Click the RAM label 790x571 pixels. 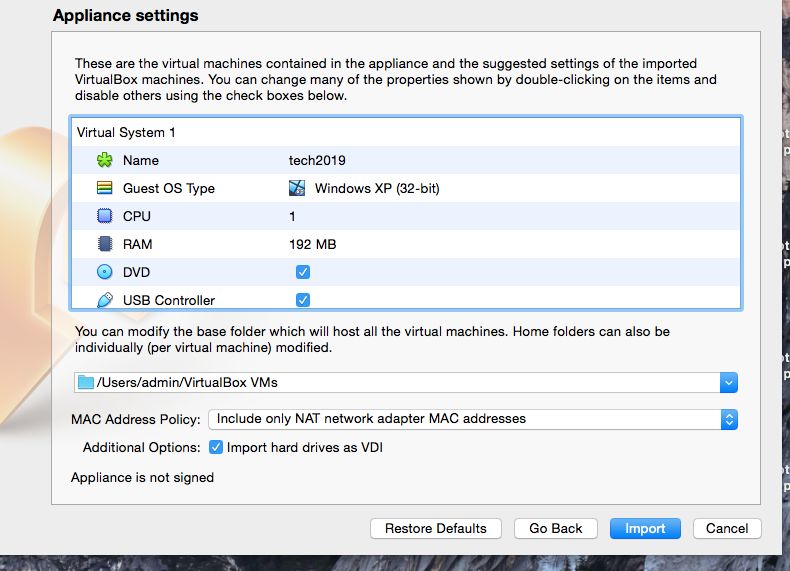(138, 244)
